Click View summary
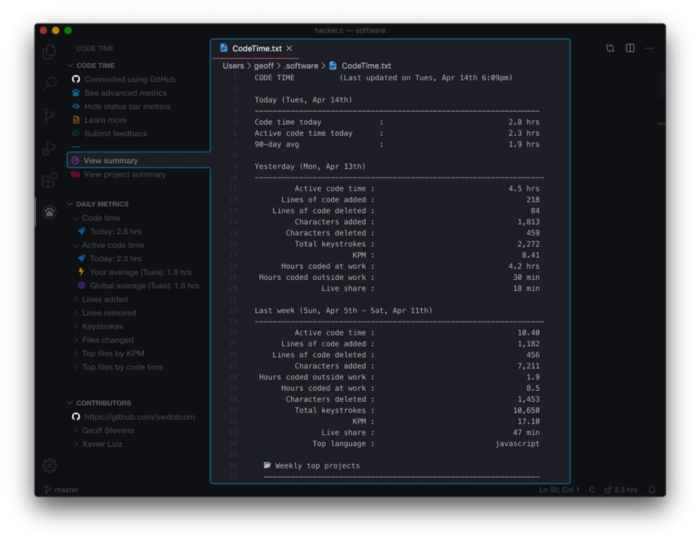This screenshot has width=700, height=542. (138, 160)
